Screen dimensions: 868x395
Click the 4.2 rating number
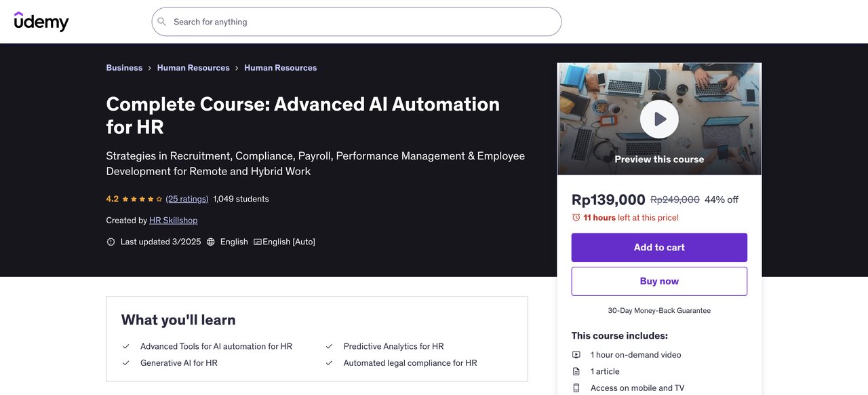pos(112,199)
